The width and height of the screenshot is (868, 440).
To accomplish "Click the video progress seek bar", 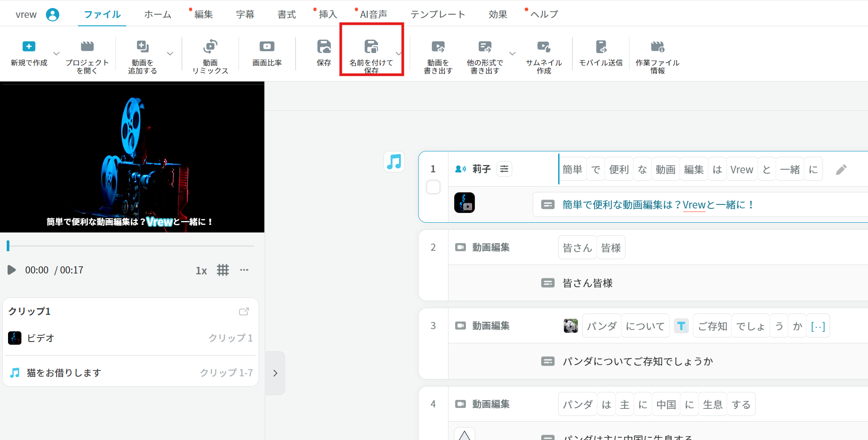I will (x=131, y=246).
